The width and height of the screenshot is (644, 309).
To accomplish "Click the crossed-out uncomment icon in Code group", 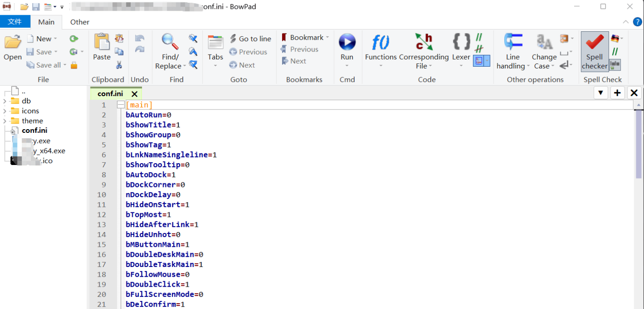I will (x=479, y=49).
